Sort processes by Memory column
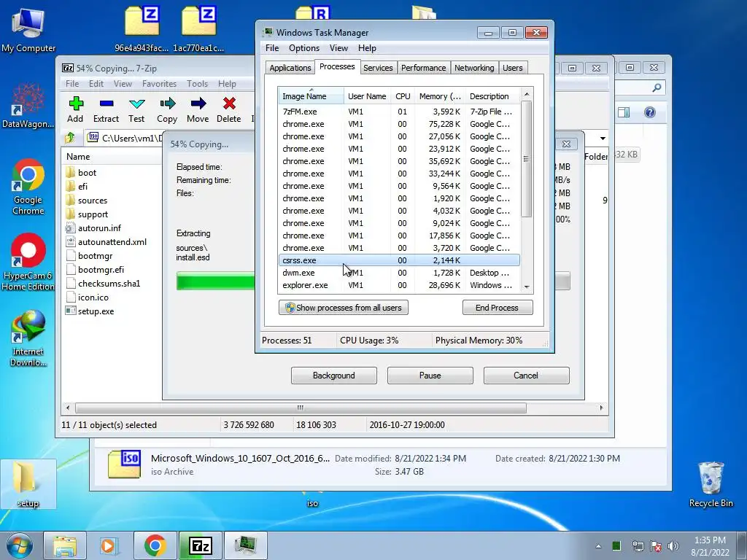 (440, 96)
